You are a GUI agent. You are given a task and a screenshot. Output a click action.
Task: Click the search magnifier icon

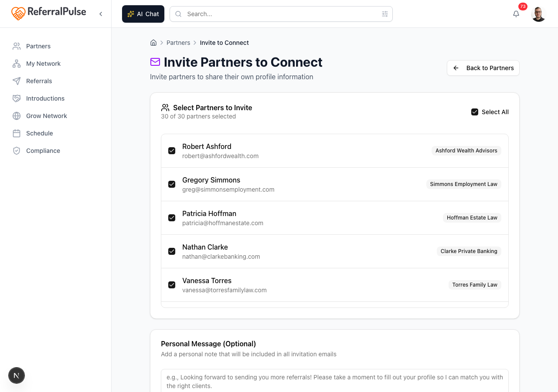(x=178, y=14)
